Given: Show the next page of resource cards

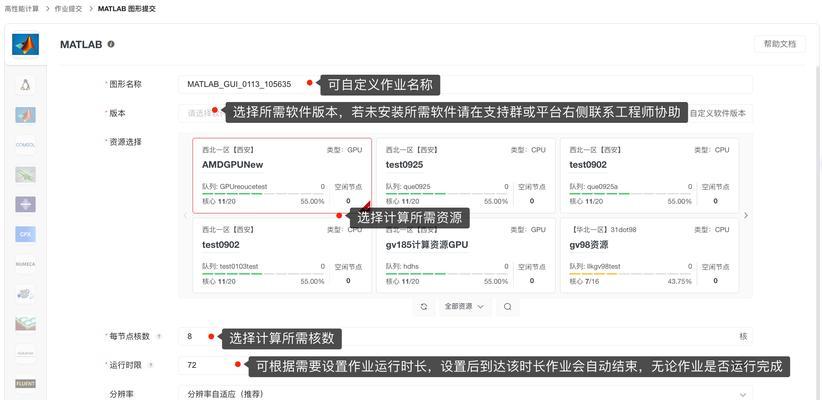Looking at the screenshot, I should click(746, 215).
